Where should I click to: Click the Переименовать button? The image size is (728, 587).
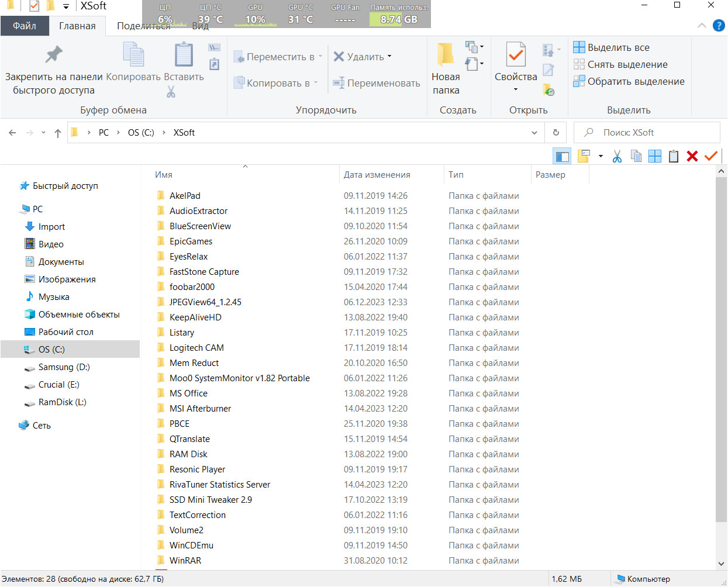[377, 83]
